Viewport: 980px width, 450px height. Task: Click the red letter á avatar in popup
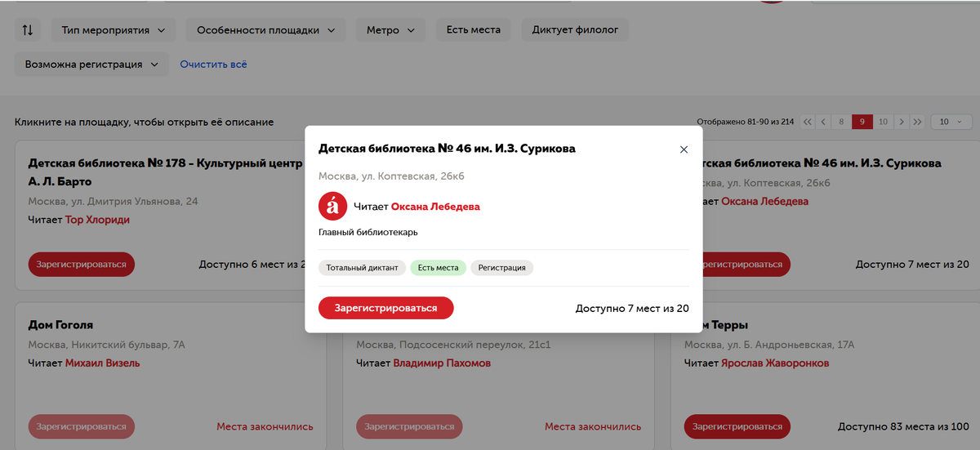tap(332, 207)
